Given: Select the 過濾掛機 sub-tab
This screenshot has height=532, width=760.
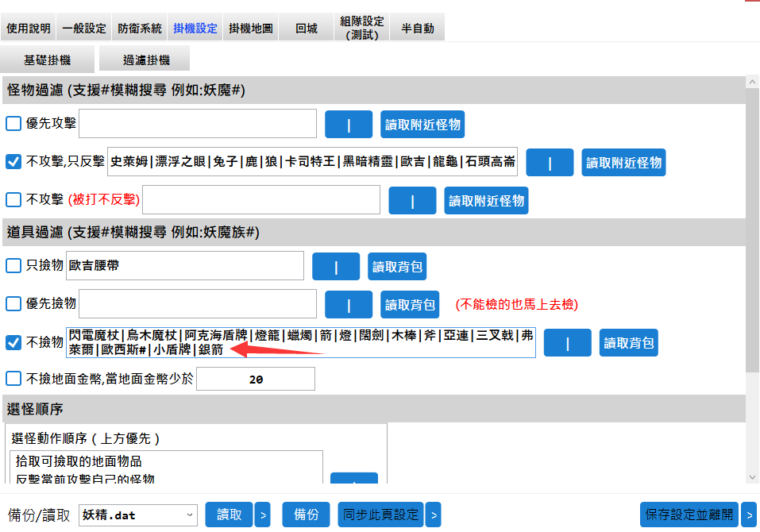Looking at the screenshot, I should (x=146, y=60).
